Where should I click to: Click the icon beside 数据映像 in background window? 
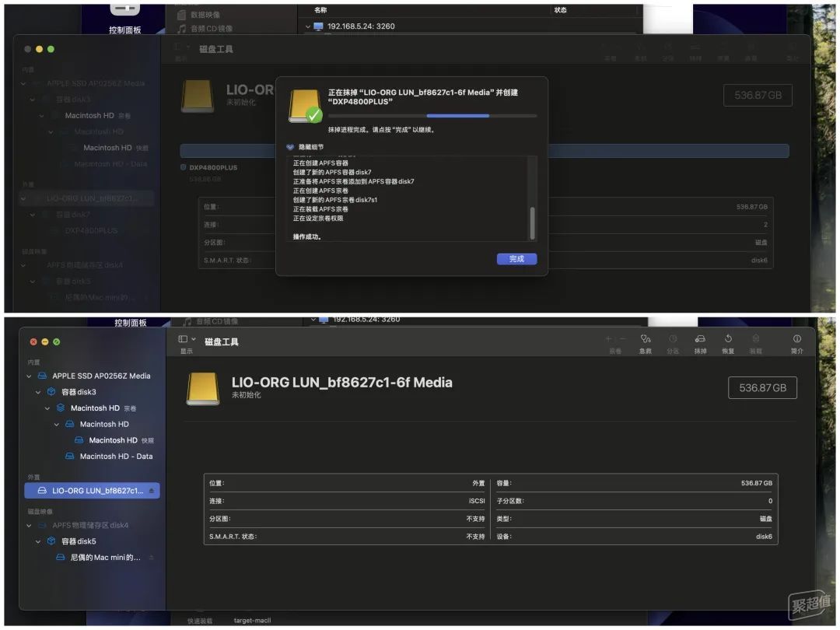[181, 15]
